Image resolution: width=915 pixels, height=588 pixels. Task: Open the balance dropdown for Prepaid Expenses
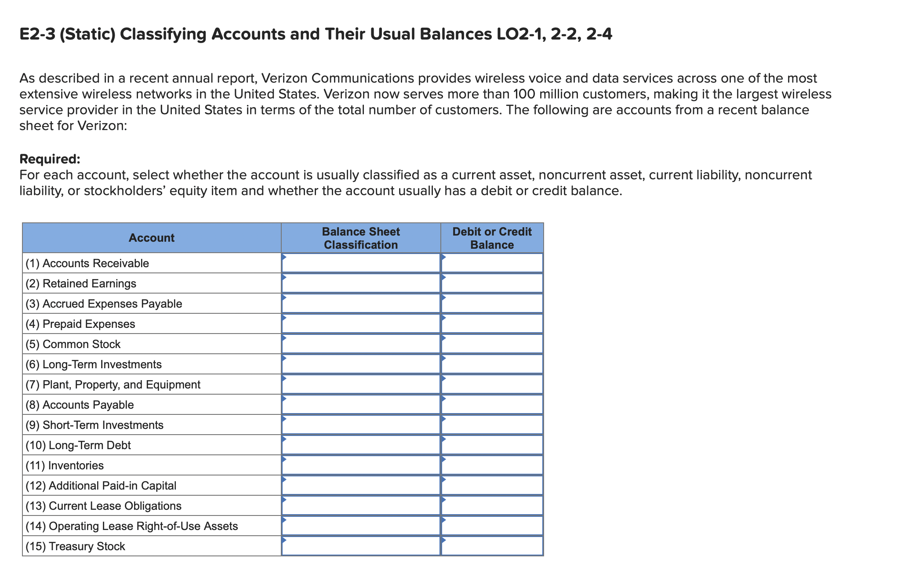tap(492, 324)
